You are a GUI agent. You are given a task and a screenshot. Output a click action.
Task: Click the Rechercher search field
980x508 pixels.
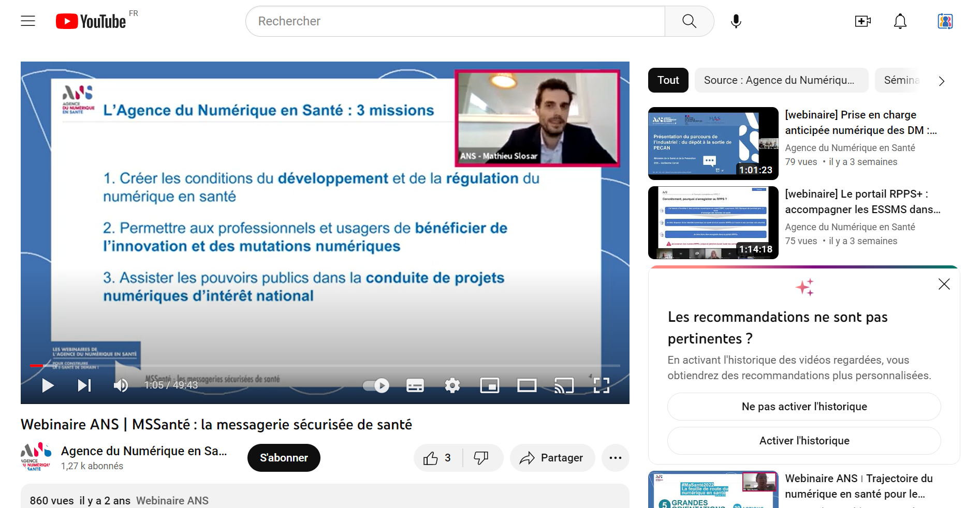click(x=455, y=21)
